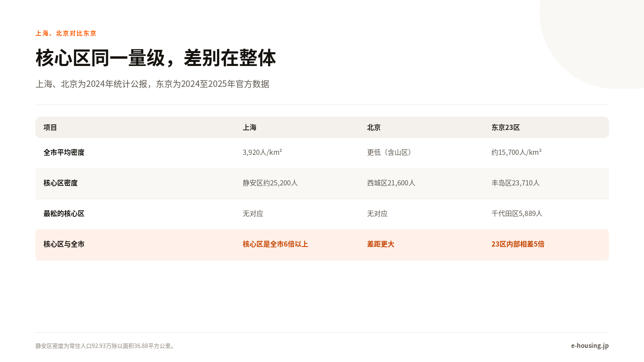Click the cell 更低（含山区）
Image resolution: width=644 pixels, height=362 pixels.
(x=390, y=152)
